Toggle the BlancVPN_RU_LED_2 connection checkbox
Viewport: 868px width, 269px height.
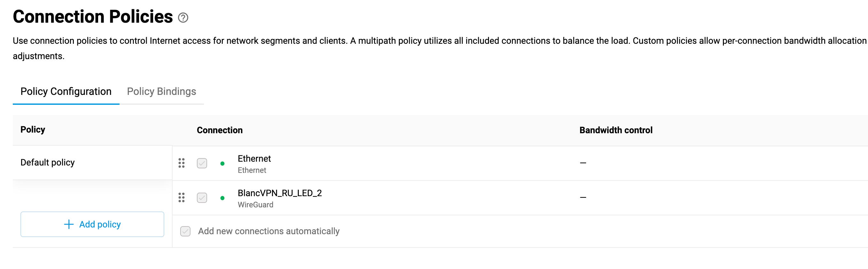point(202,198)
